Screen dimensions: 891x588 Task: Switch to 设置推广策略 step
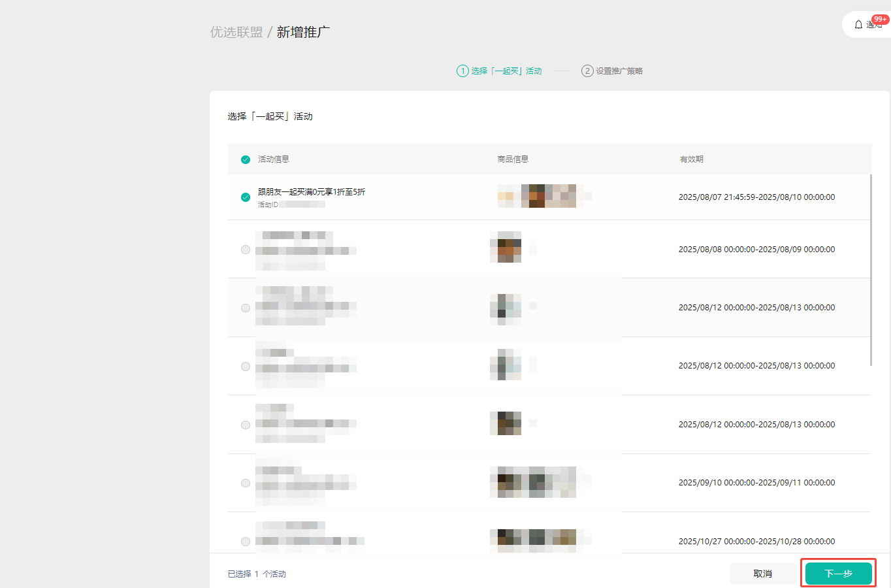[619, 71]
